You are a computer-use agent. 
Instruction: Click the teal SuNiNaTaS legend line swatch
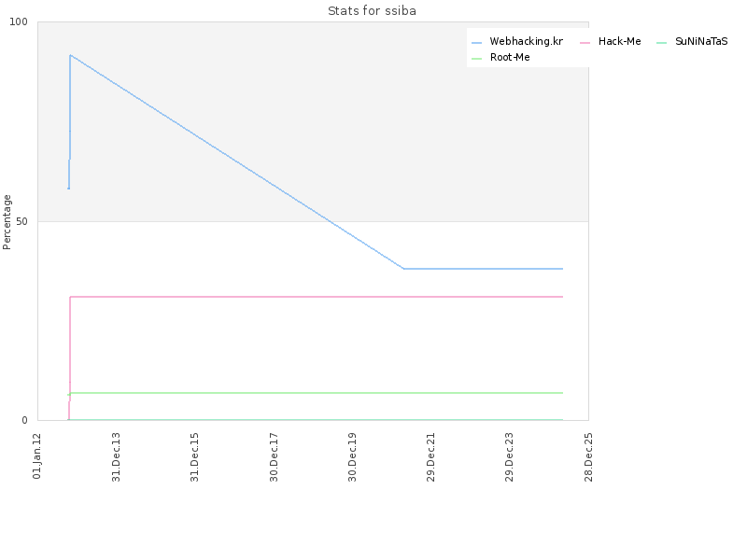coord(661,43)
